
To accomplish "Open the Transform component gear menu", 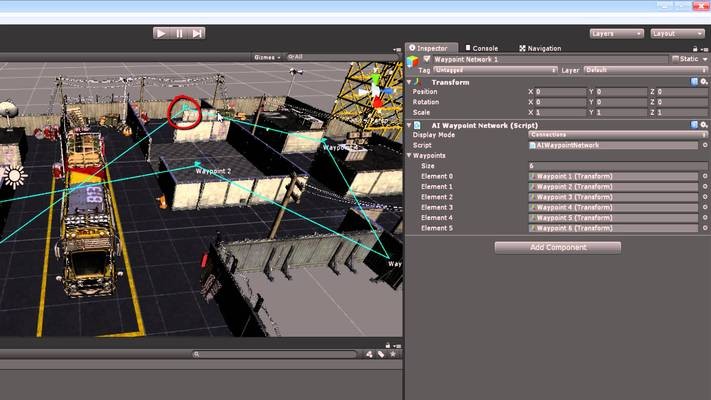I will point(704,81).
